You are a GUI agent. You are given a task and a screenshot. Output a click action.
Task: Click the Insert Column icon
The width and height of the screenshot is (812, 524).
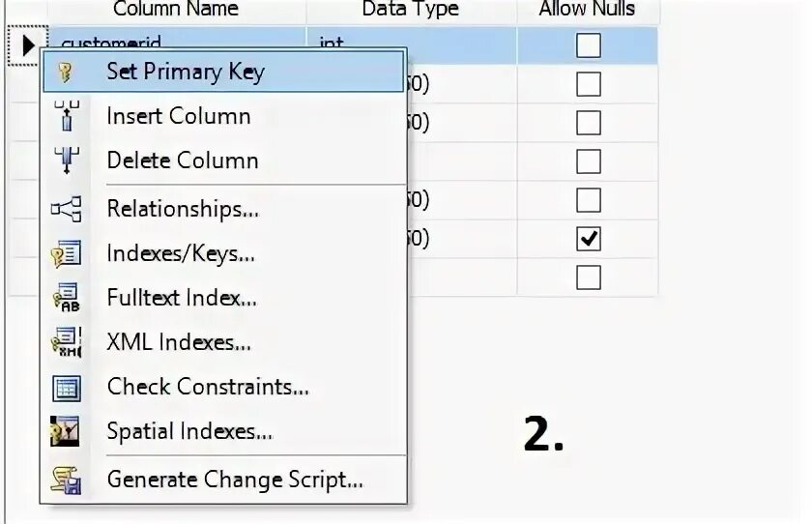click(x=67, y=115)
